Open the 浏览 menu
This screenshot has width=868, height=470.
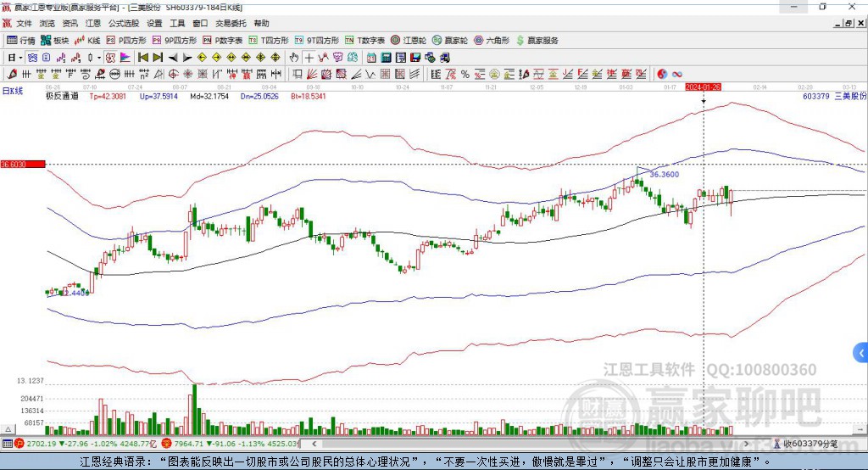click(47, 23)
